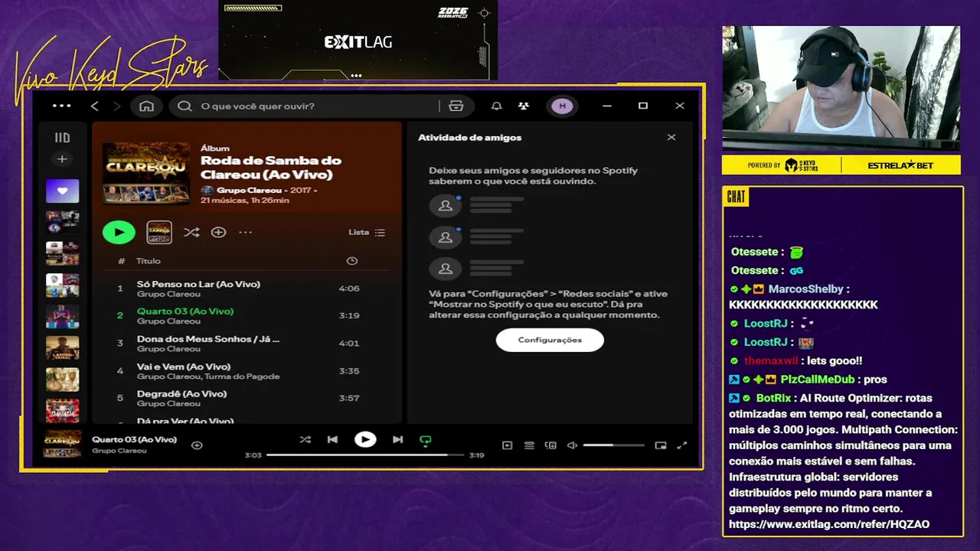Enter full screen mode
The width and height of the screenshot is (980, 551).
[x=682, y=445]
